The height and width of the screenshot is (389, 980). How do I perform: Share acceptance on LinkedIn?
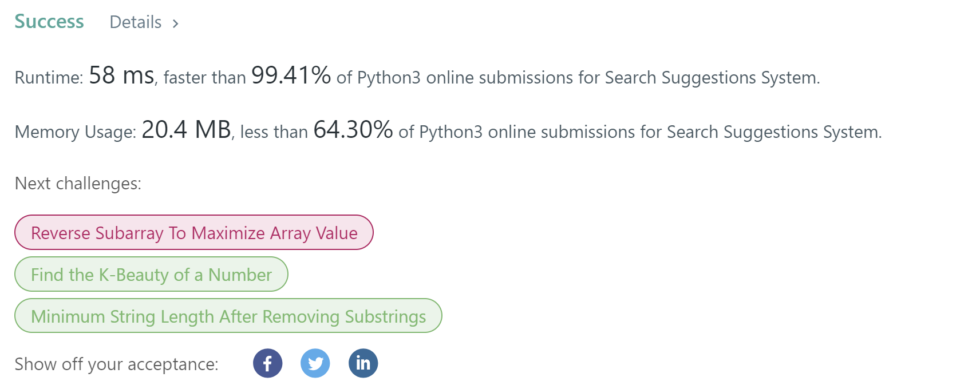point(363,363)
